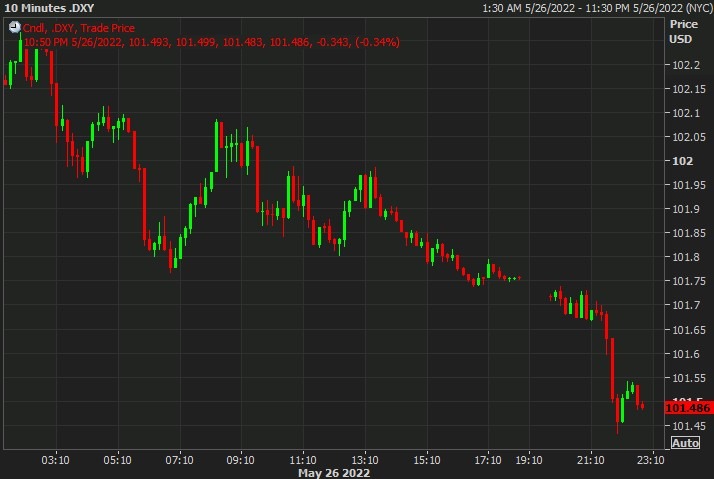Click the 23:10 time axis label
Screen dimensions: 714x479
coord(651,460)
